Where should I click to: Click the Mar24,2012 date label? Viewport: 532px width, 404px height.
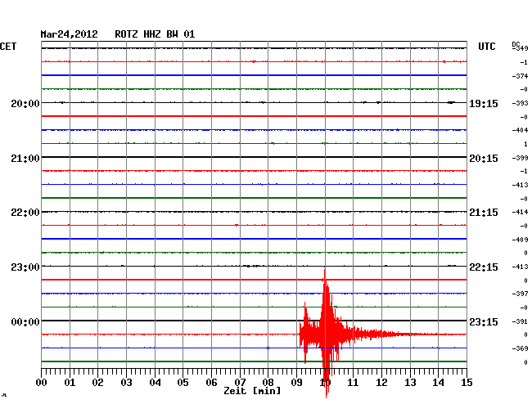tap(70, 34)
